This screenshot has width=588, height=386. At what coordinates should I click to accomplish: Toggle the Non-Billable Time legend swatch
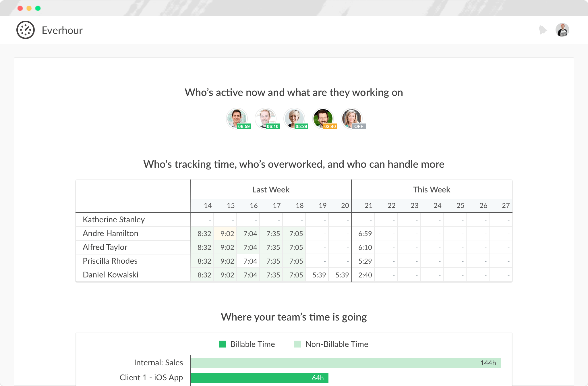pyautogui.click(x=297, y=344)
